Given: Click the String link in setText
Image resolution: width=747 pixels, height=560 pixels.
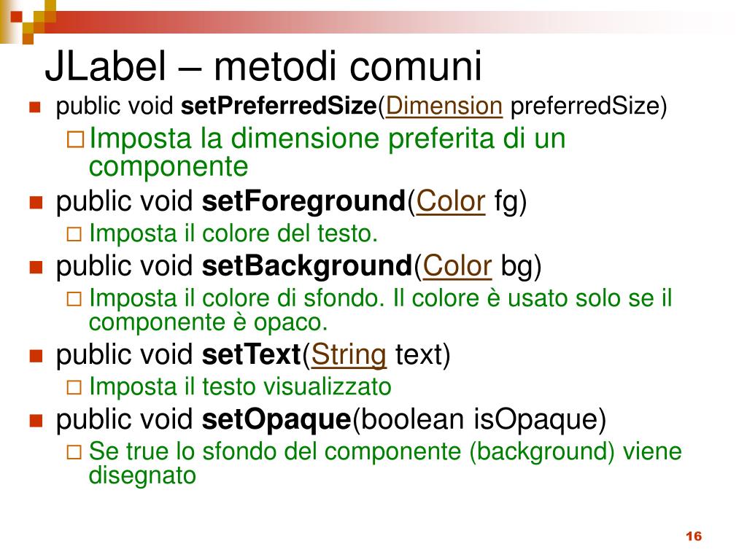Looking at the screenshot, I should coord(348,355).
